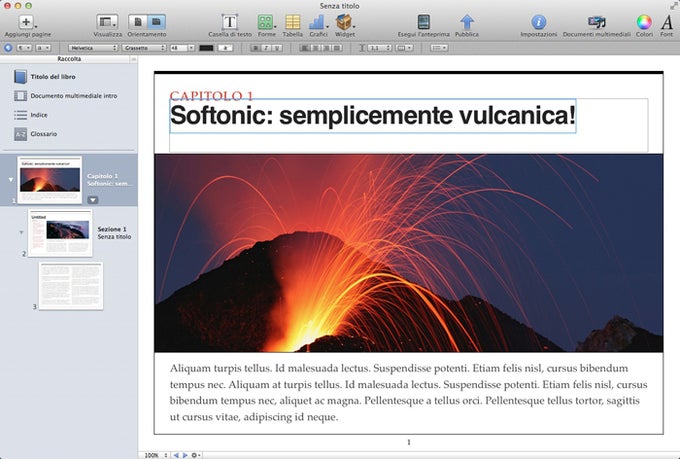The width and height of the screenshot is (680, 459).
Task: Click Esegui l'anteprima preview icon
Action: coord(423,22)
